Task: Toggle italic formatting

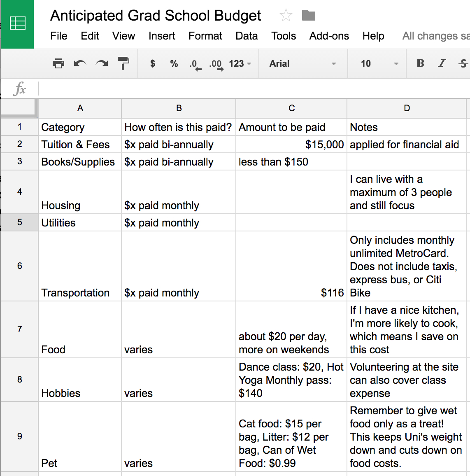Action: click(442, 63)
